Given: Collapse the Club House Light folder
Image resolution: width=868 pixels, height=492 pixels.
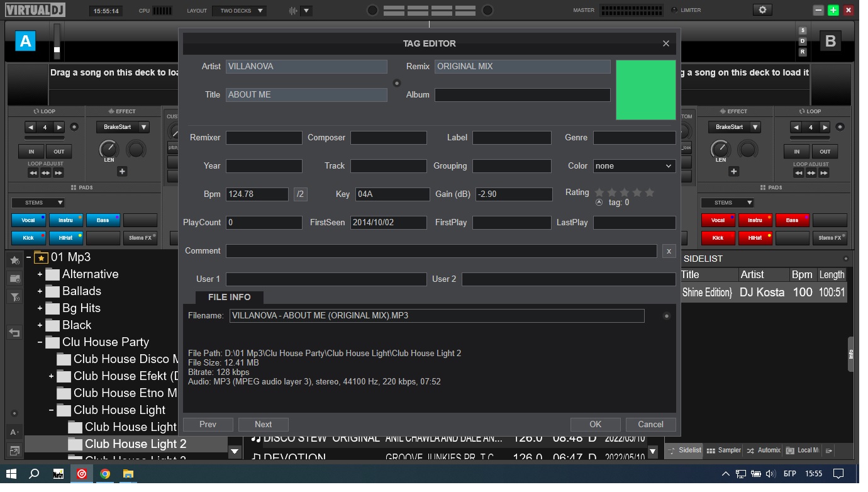Looking at the screenshot, I should 51,410.
